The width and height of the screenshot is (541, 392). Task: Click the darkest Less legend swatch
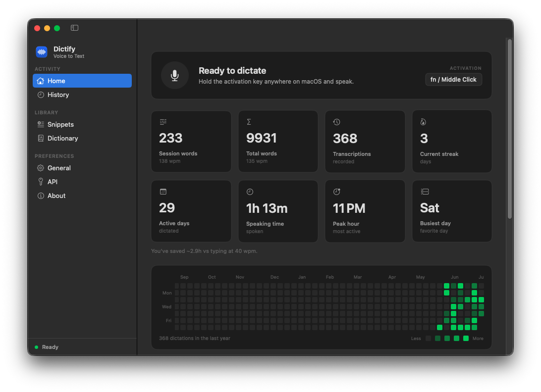click(x=428, y=339)
